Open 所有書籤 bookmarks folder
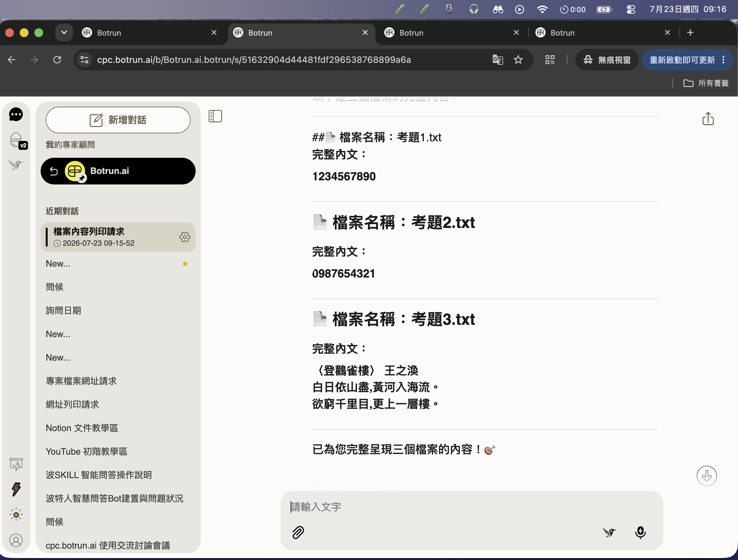 point(706,83)
